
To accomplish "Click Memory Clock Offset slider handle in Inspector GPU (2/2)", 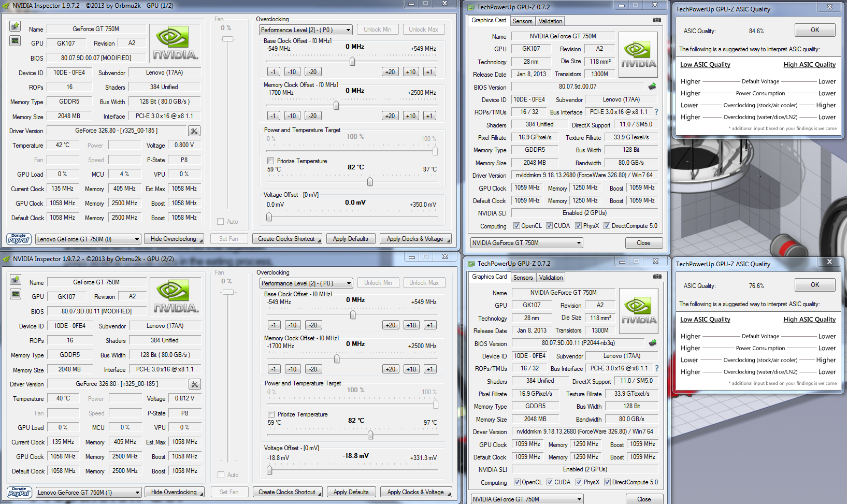I will (x=337, y=358).
